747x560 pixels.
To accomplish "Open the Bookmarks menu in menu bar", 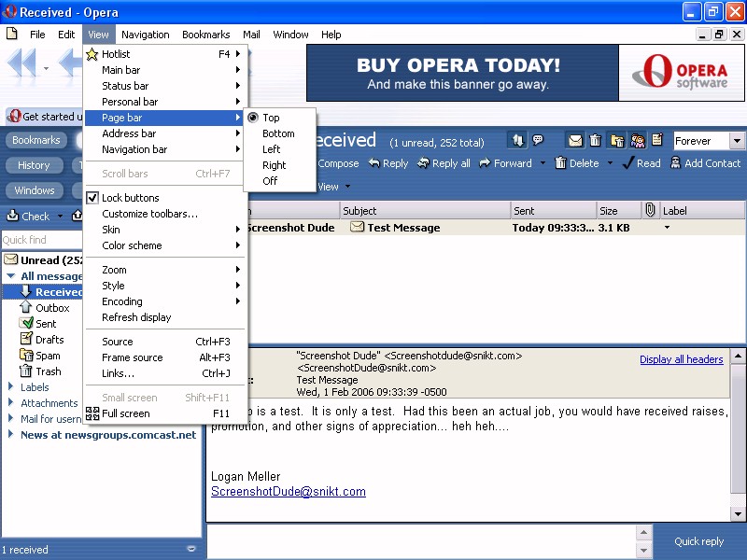I will [205, 35].
